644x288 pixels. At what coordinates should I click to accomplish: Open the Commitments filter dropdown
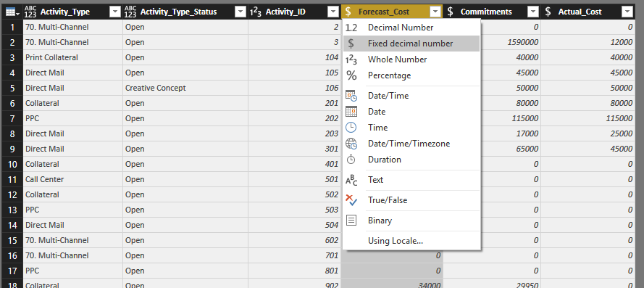tap(532, 12)
